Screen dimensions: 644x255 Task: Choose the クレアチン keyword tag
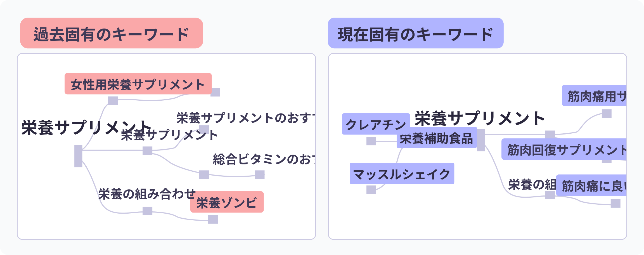click(x=375, y=124)
